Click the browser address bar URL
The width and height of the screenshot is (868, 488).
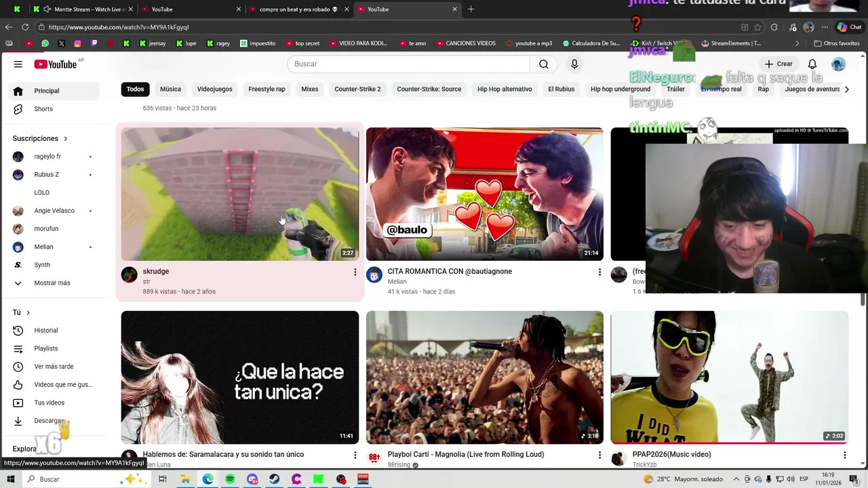(x=119, y=27)
